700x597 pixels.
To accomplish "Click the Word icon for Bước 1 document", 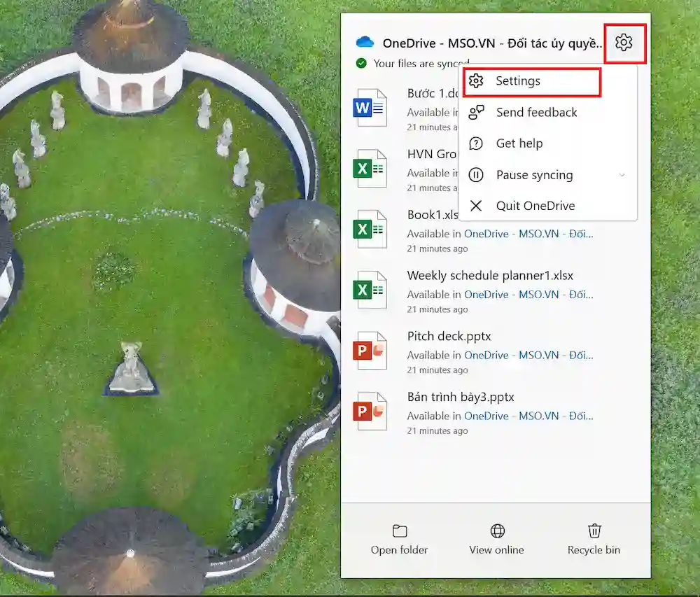I will [370, 108].
